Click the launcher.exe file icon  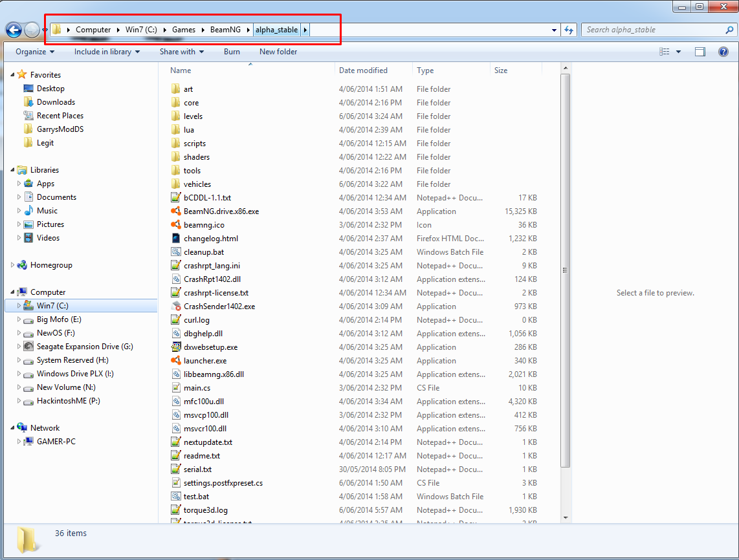[x=176, y=361]
